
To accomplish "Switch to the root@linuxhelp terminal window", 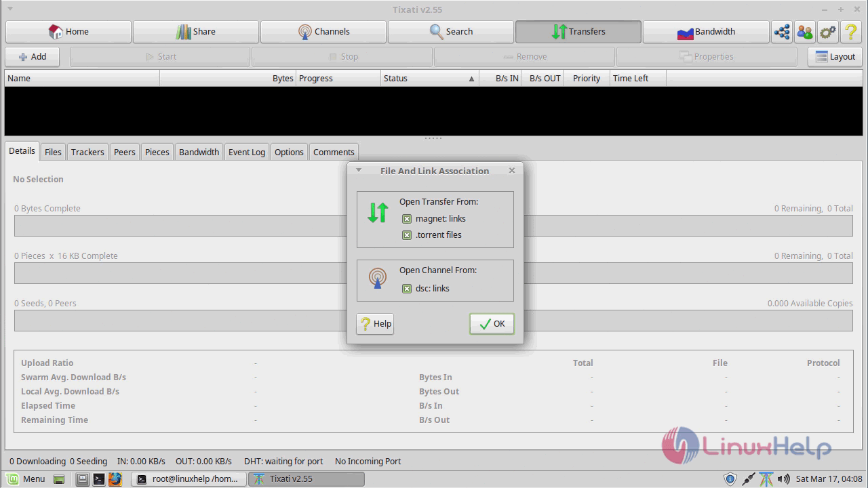I will tap(189, 479).
